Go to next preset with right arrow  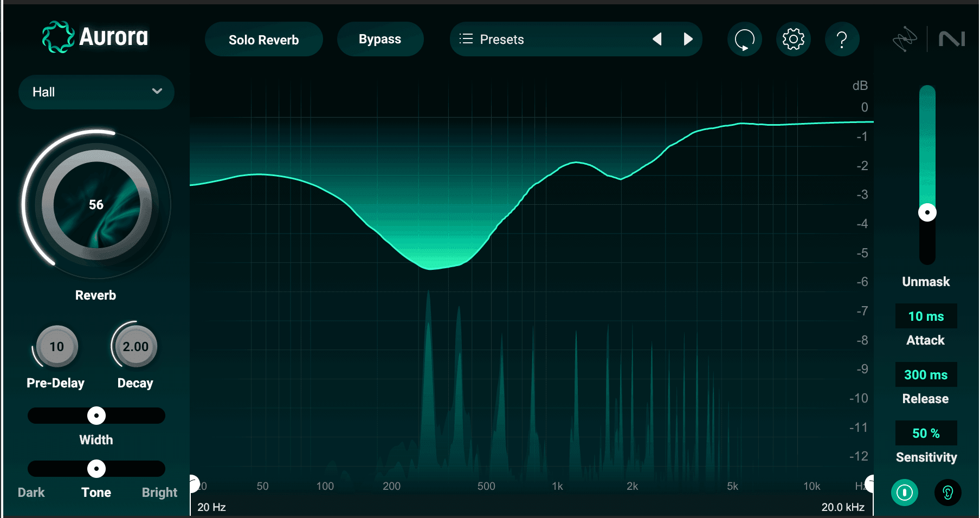[x=688, y=39]
